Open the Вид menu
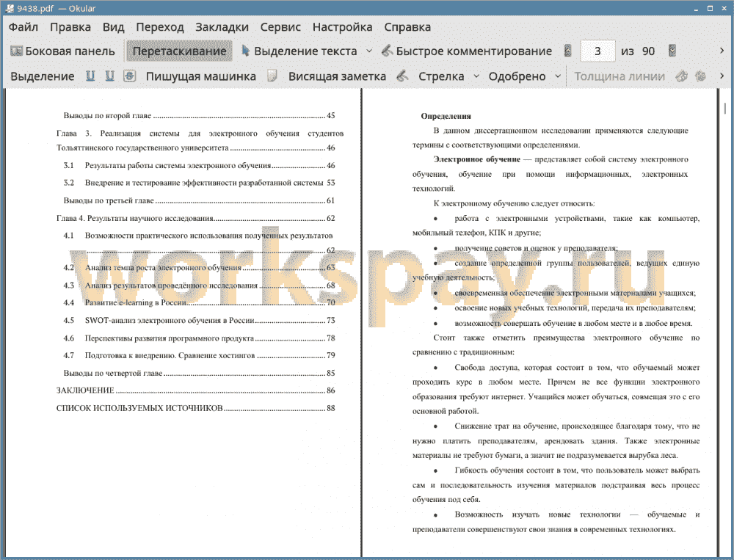The image size is (734, 560). pos(113,27)
